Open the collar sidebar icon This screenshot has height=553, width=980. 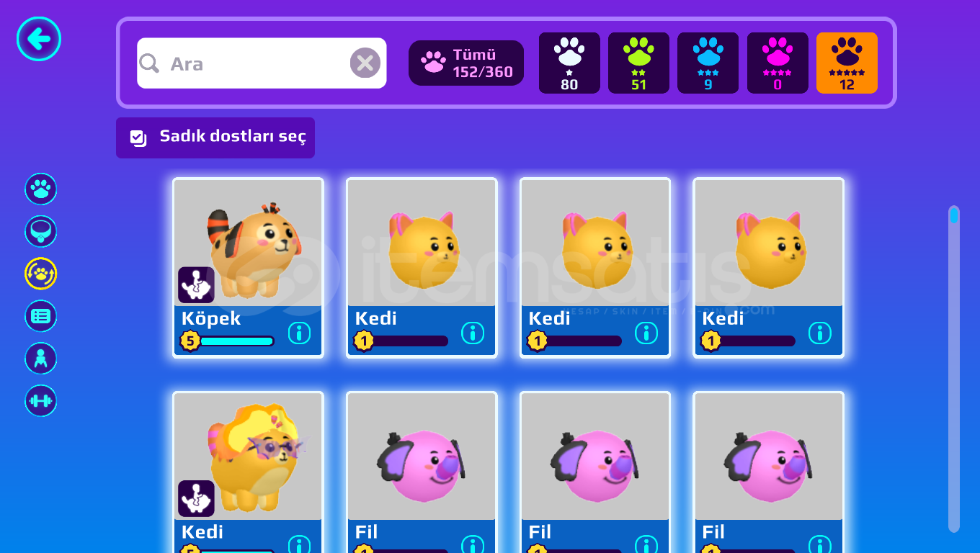coord(41,232)
